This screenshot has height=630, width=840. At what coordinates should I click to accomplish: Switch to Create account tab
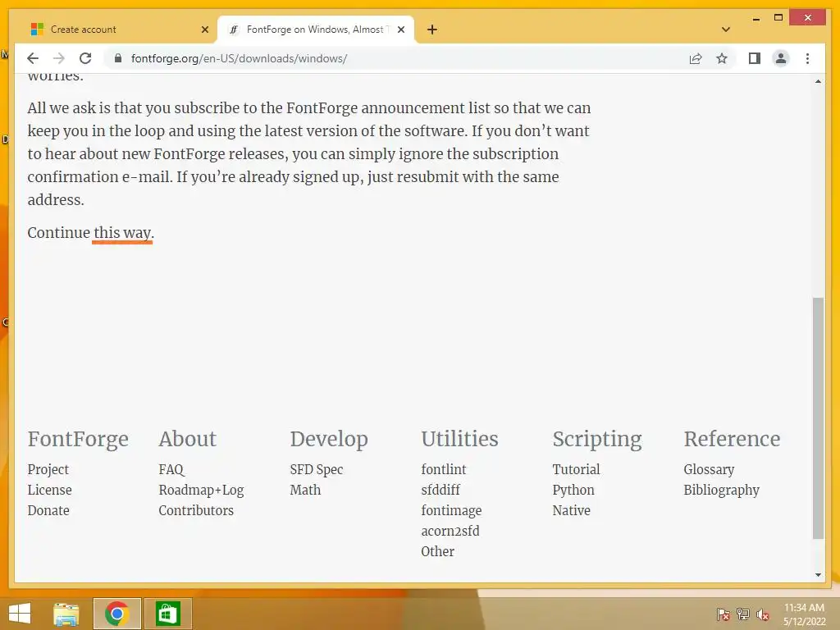pos(116,30)
